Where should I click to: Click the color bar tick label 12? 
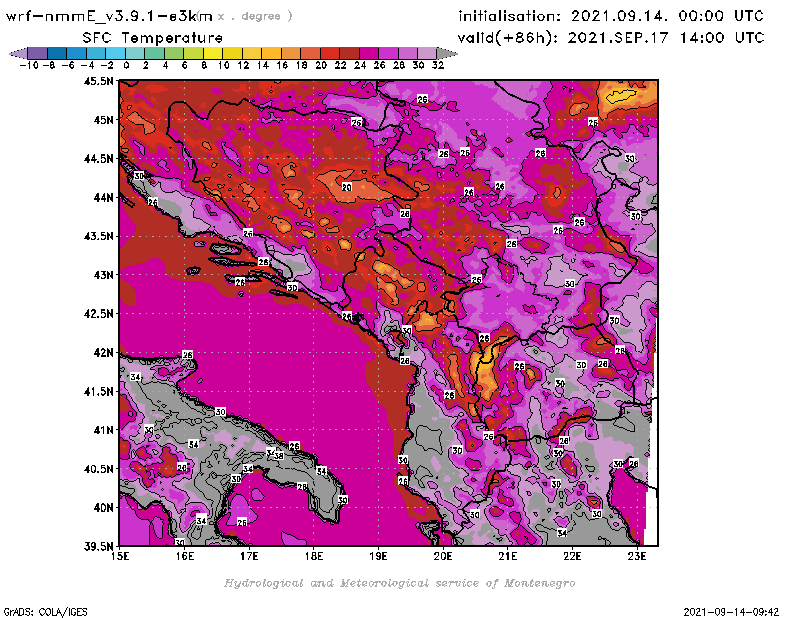(243, 65)
